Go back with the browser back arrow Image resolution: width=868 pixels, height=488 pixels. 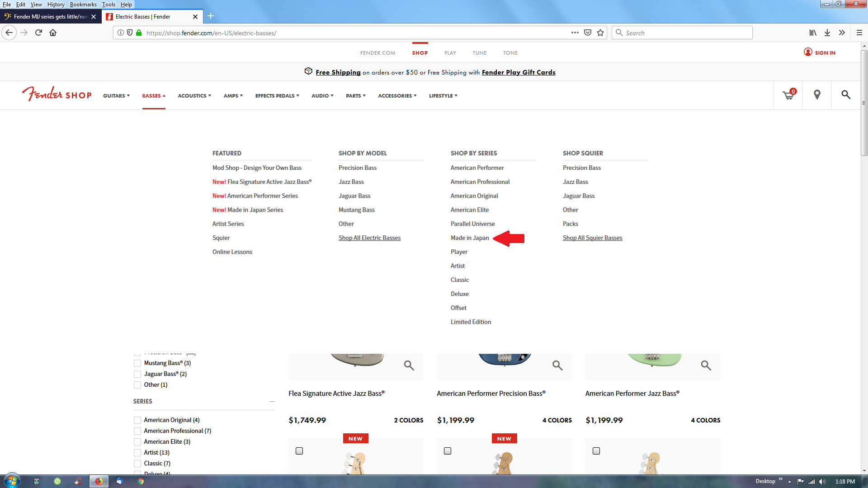tap(9, 33)
